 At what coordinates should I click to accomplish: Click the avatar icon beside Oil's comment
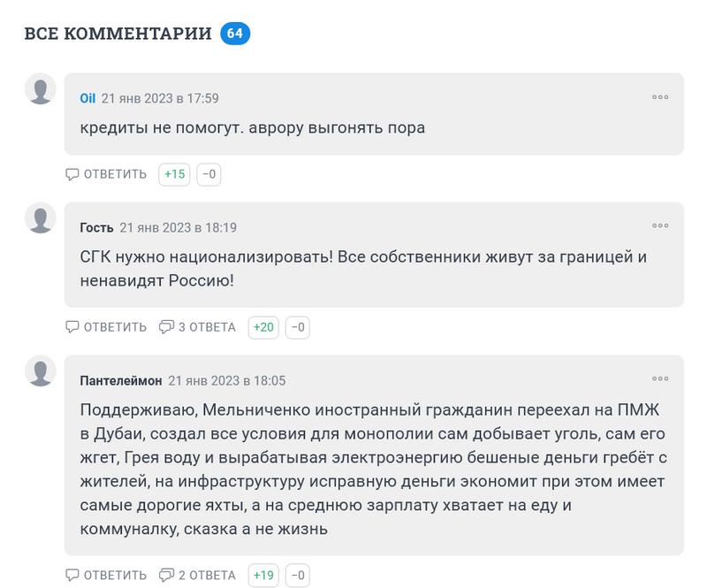click(x=41, y=89)
